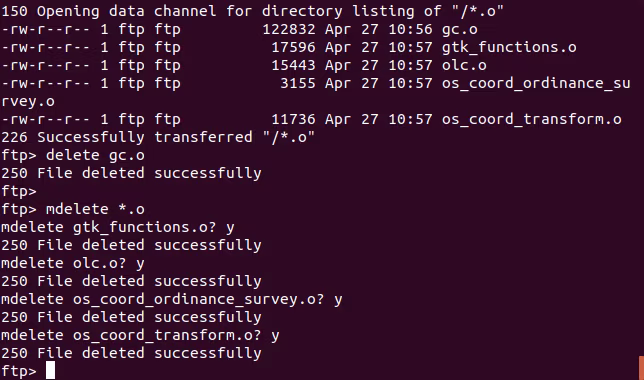Click the empty ftp> prompt line

19,191
